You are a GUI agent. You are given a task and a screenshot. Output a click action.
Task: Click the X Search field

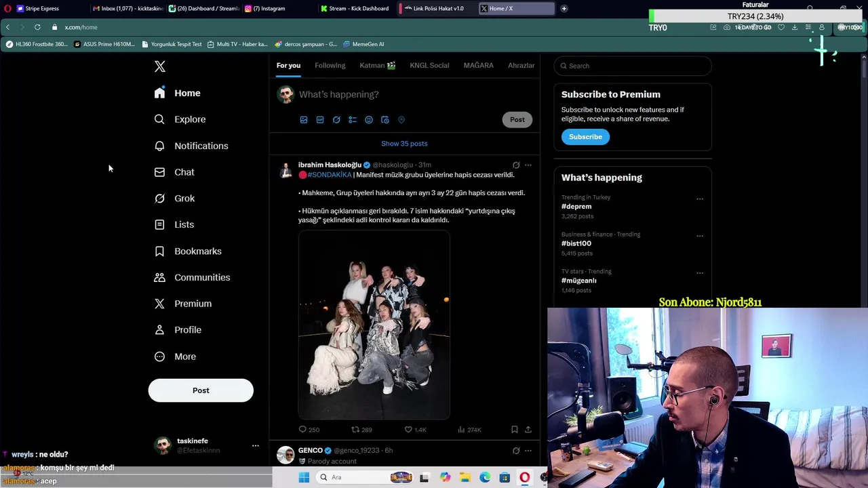pos(633,66)
